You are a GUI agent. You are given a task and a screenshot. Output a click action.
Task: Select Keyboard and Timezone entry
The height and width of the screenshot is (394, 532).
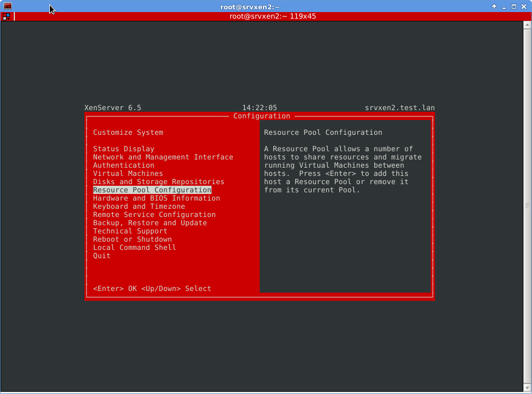point(139,207)
